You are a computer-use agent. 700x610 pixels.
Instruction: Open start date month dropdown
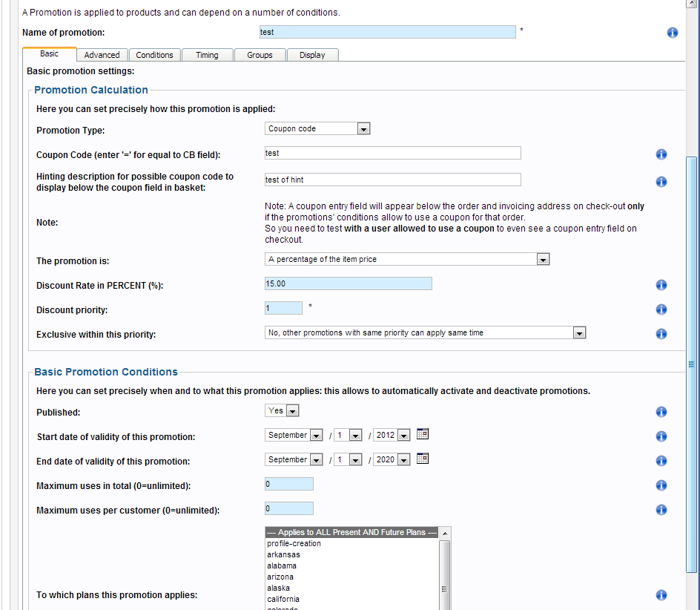click(294, 436)
